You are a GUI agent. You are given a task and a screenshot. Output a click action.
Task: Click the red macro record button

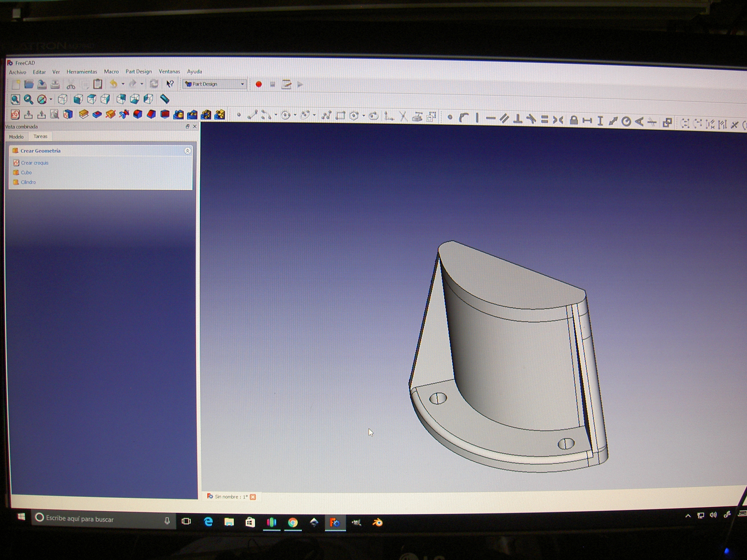point(259,84)
